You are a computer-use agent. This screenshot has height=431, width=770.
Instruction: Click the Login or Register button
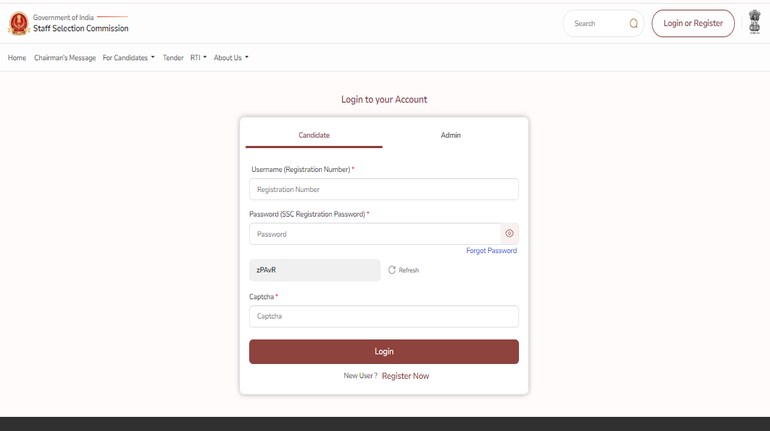pos(693,23)
